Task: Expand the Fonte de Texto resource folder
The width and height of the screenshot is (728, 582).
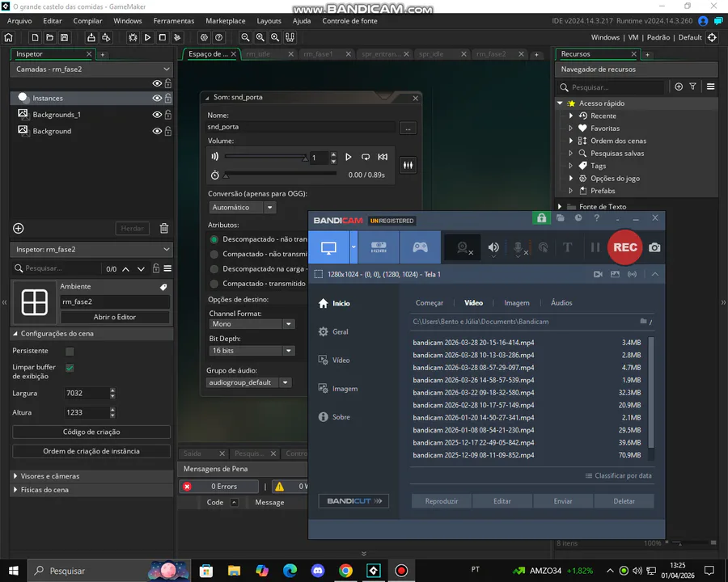Action: click(x=560, y=207)
